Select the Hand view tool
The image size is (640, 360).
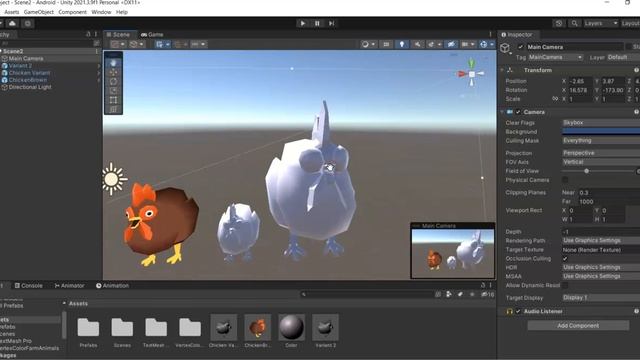pyautogui.click(x=113, y=63)
